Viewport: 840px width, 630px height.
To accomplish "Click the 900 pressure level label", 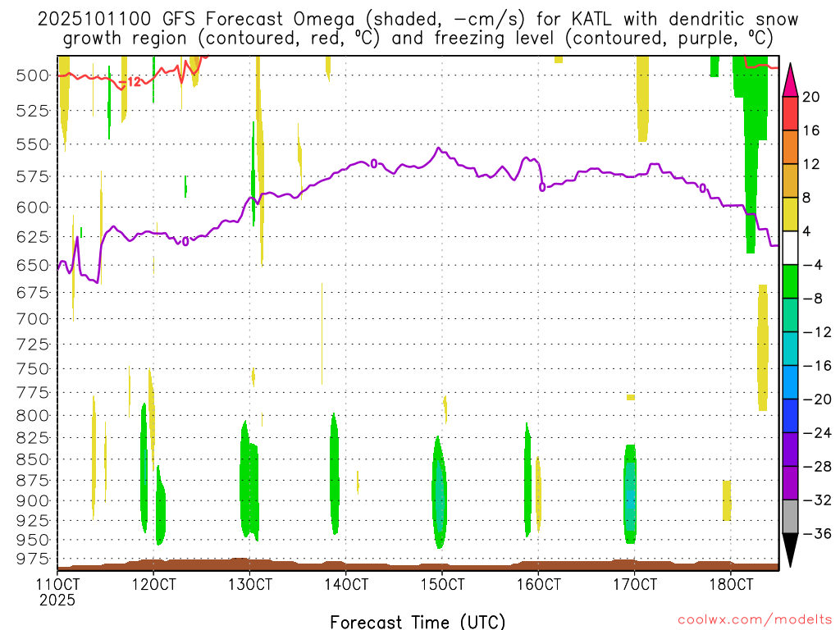I will 33,501.
